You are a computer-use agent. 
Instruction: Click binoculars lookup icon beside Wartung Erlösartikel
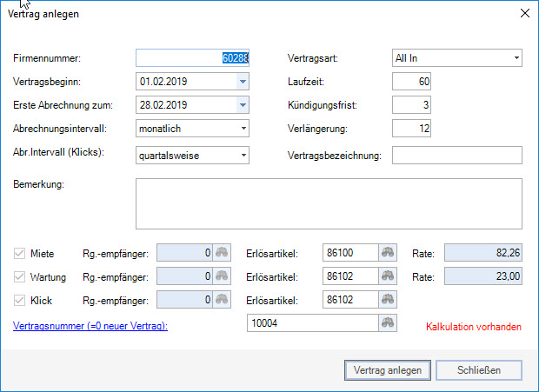(388, 276)
